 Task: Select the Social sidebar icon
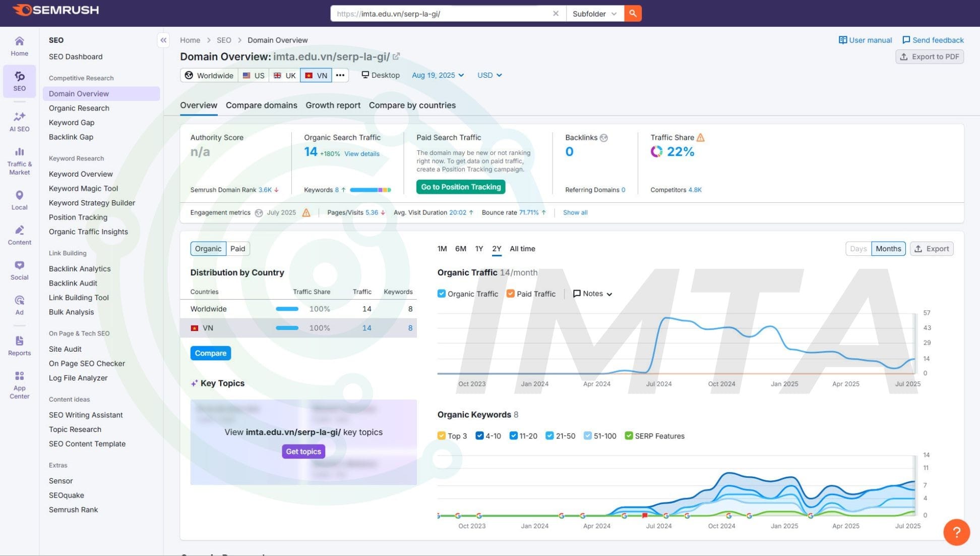pos(19,270)
